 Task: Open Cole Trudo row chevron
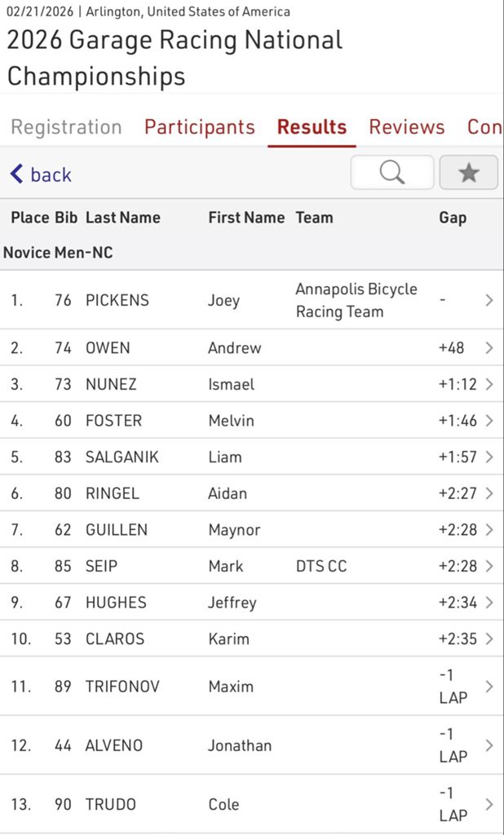pyautogui.click(x=489, y=804)
